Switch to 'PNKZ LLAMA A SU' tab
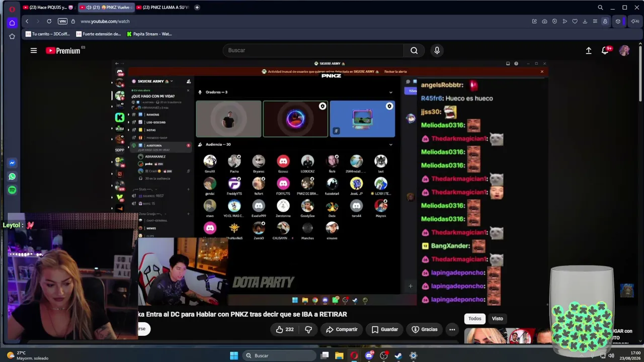 pyautogui.click(x=163, y=8)
